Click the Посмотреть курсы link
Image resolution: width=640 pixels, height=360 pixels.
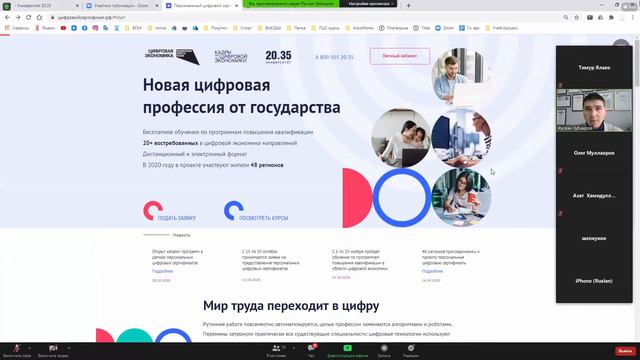[x=256, y=211]
